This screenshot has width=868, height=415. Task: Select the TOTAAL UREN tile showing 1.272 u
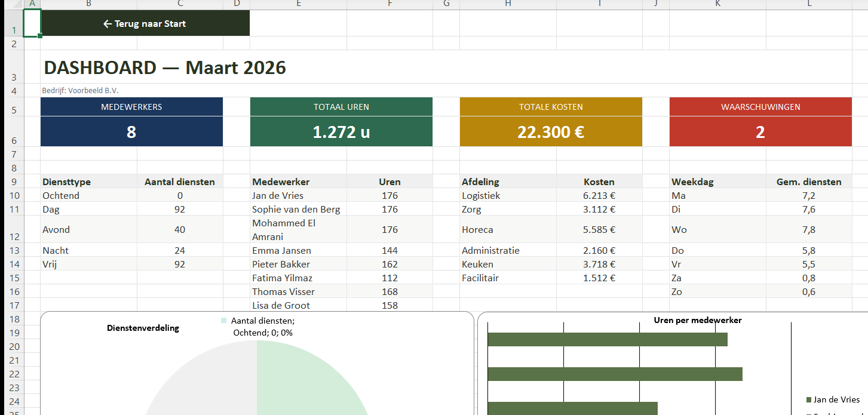tap(341, 130)
